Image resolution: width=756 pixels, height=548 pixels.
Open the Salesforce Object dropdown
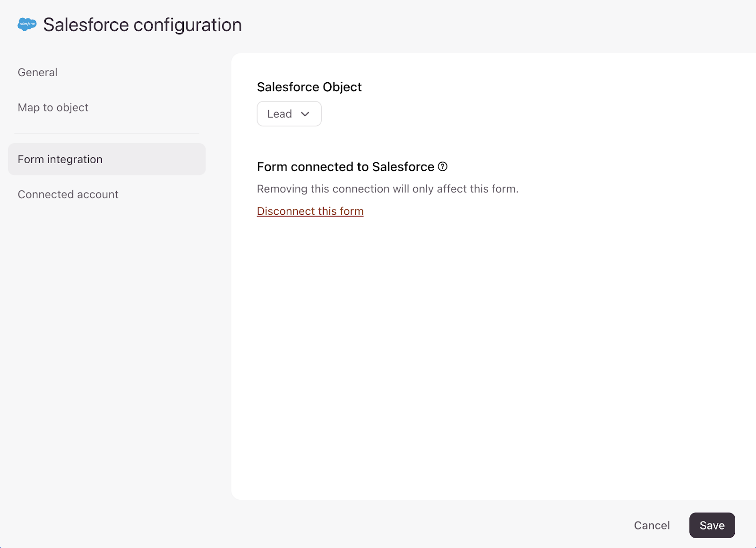289,114
